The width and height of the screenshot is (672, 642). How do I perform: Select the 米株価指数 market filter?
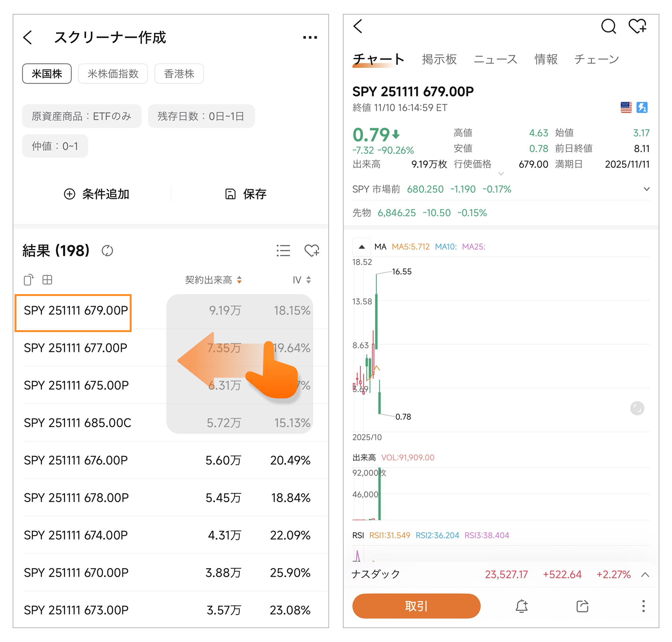click(113, 74)
